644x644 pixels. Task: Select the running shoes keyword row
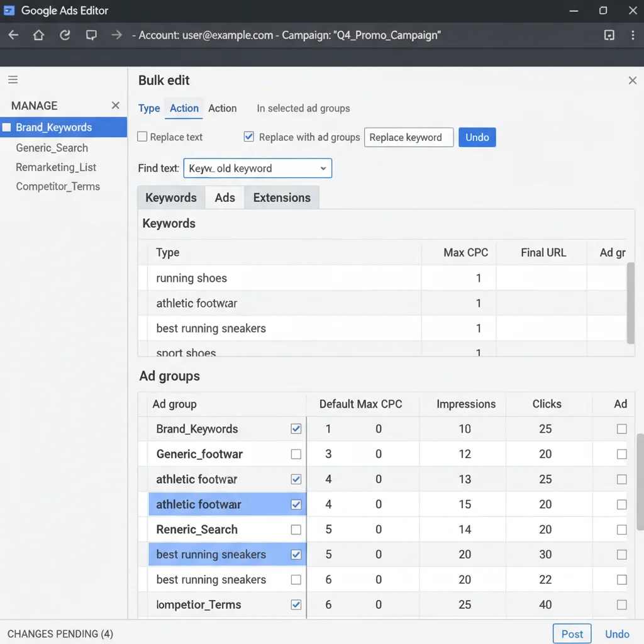[382, 278]
